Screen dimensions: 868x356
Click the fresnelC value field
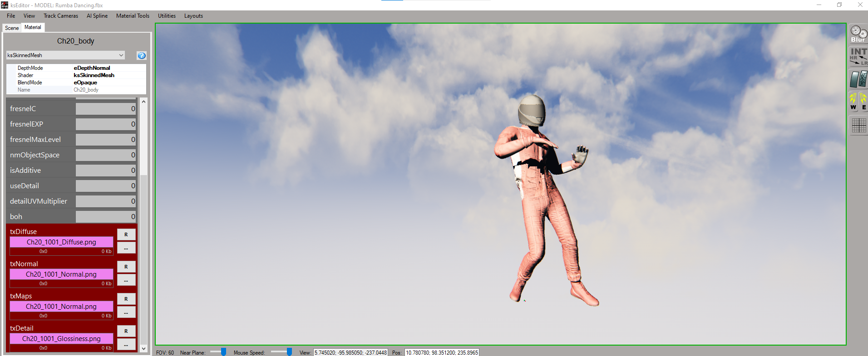point(106,109)
